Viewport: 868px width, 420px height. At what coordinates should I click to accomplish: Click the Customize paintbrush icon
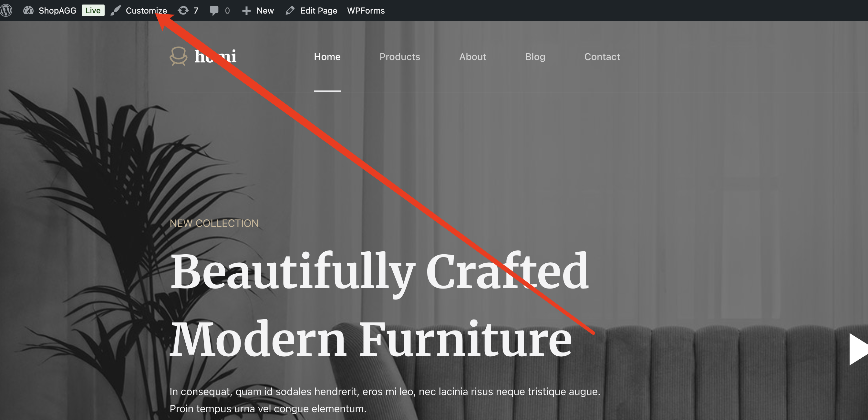116,10
